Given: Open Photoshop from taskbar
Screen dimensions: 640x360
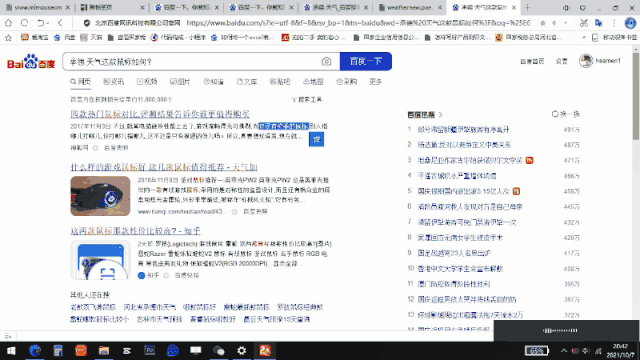Looking at the screenshot, I should click(x=150, y=351).
